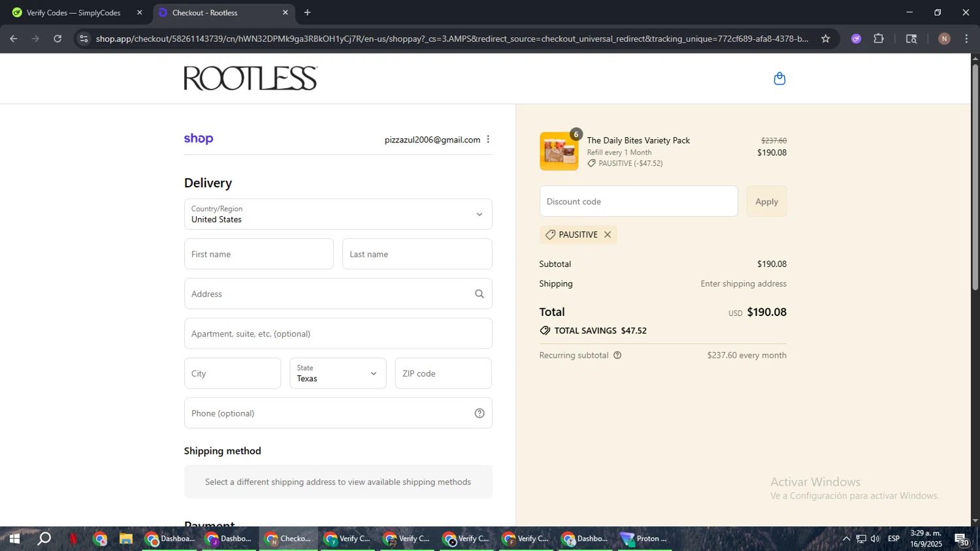The height and width of the screenshot is (551, 980).
Task: Click the Phone (optional) field
Action: tap(338, 413)
